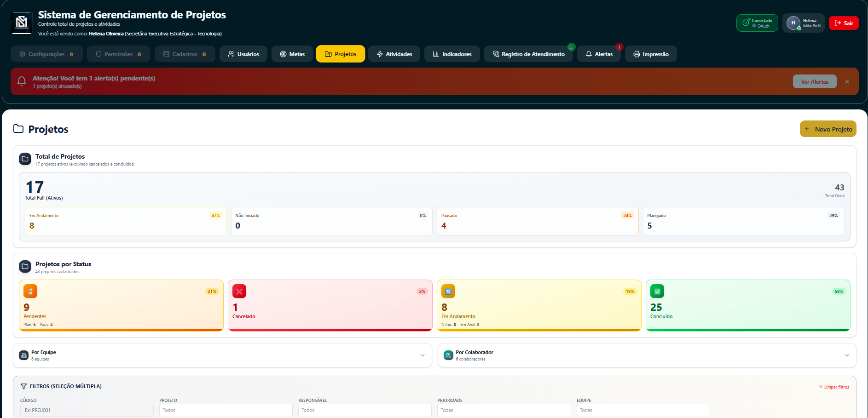Click the 21% badge on Pendentes card
868x418 pixels.
[212, 291]
